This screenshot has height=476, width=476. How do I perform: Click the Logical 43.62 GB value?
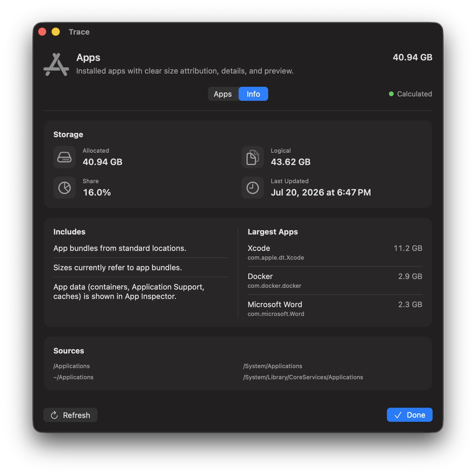(x=290, y=162)
